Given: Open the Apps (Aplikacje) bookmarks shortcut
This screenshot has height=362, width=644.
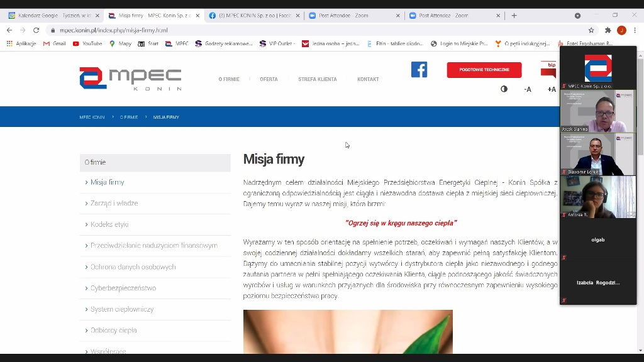Looking at the screenshot, I should pyautogui.click(x=21, y=44).
